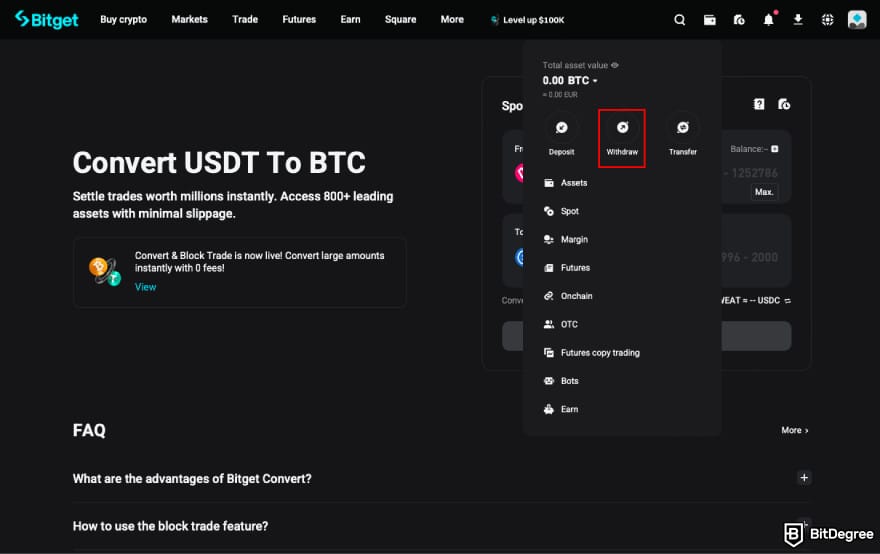
Task: Open the wallet icon in header
Action: click(709, 20)
